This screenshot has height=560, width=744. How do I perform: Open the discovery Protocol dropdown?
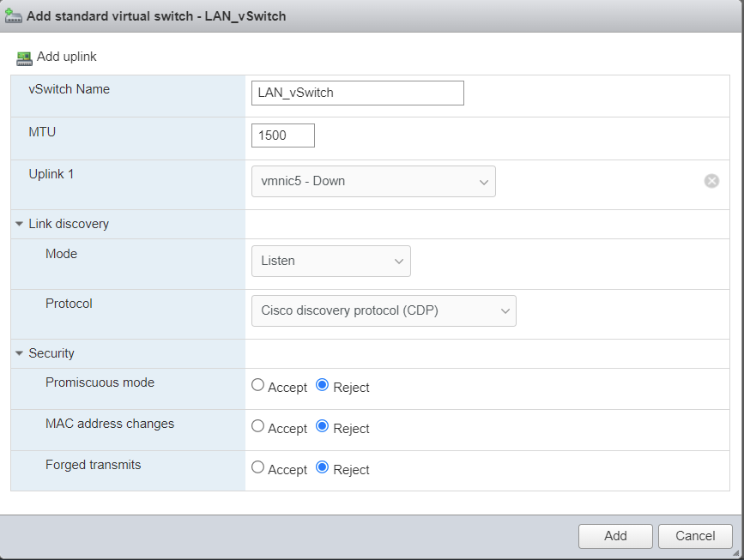tap(384, 310)
